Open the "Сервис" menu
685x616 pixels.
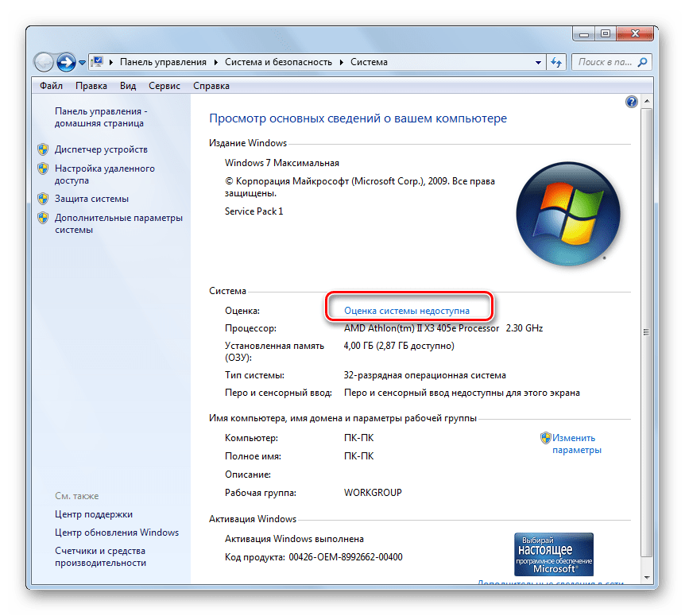point(164,85)
